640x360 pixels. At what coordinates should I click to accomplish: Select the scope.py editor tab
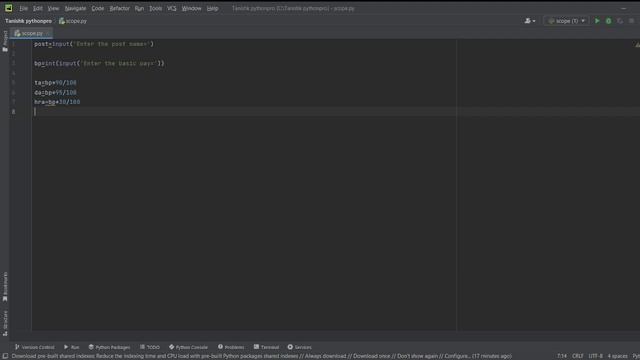pos(31,33)
